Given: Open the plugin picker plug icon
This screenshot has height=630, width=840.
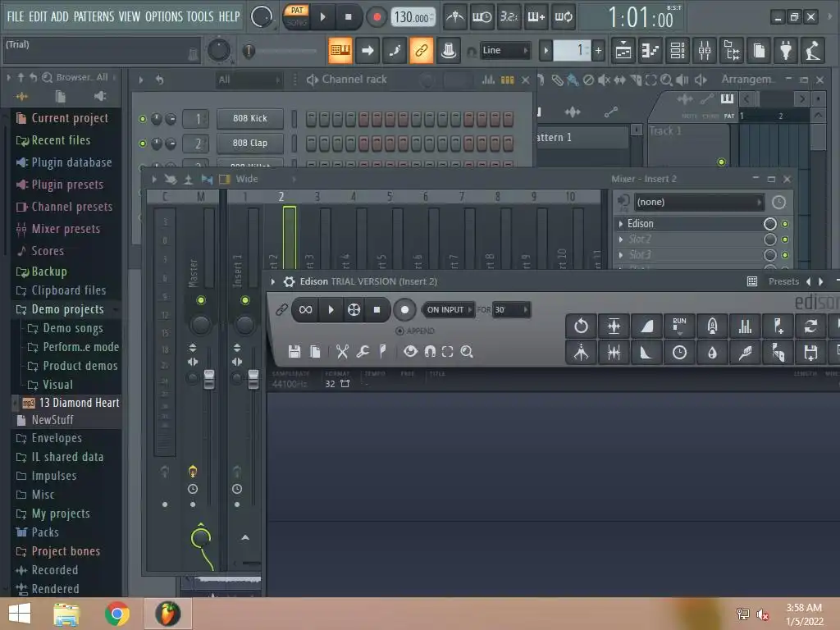Looking at the screenshot, I should [786, 51].
